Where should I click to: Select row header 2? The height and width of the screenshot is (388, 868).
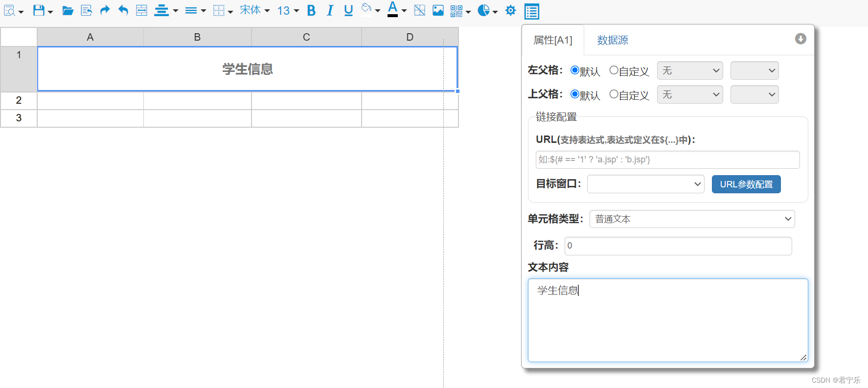click(x=19, y=100)
